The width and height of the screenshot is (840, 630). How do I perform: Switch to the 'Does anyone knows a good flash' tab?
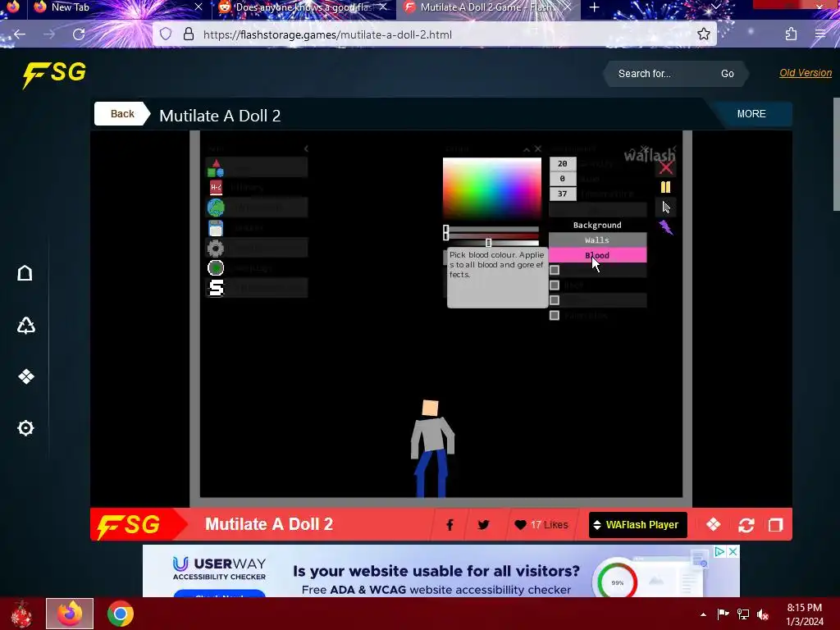[304, 7]
